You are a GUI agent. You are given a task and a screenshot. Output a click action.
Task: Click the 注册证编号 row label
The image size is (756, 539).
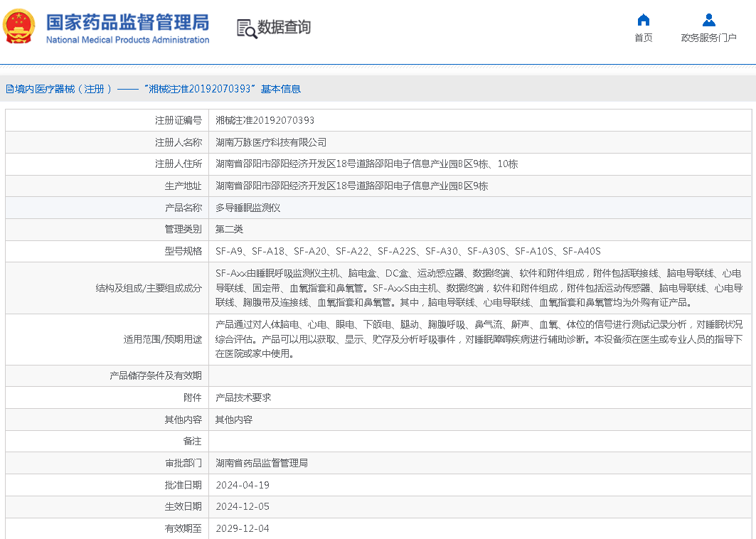(179, 120)
